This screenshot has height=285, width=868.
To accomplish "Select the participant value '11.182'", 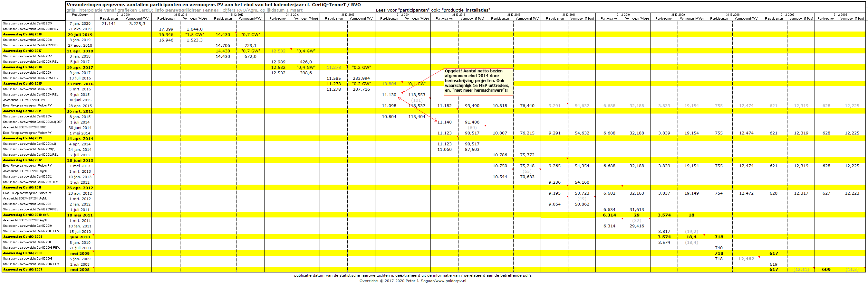I will coord(444,106).
